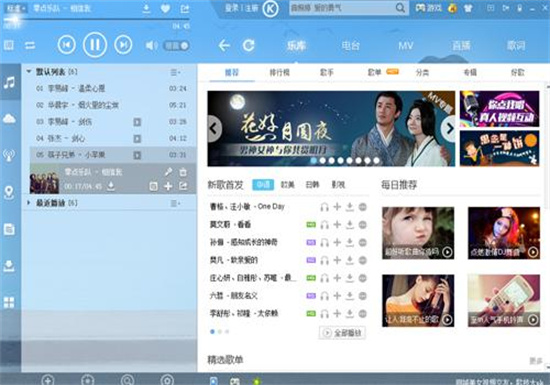Mute the volume speaker icon
This screenshot has width=550, height=385.
(x=152, y=45)
